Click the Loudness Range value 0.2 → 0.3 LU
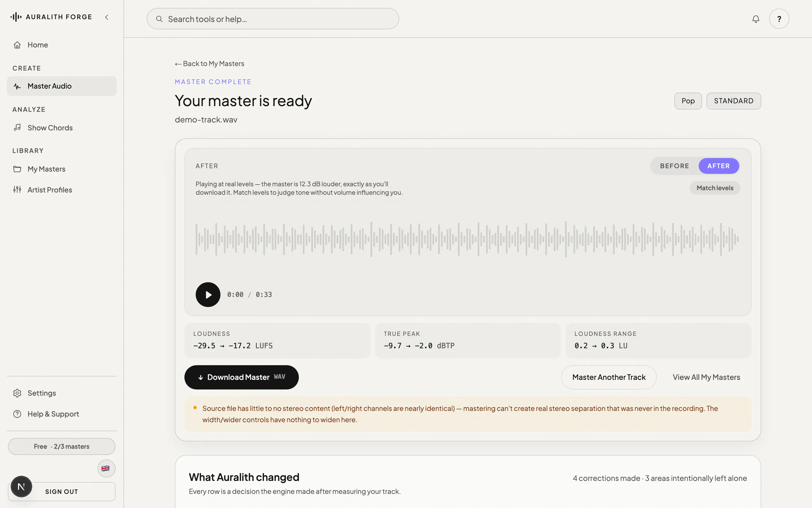The image size is (812, 508). point(601,346)
